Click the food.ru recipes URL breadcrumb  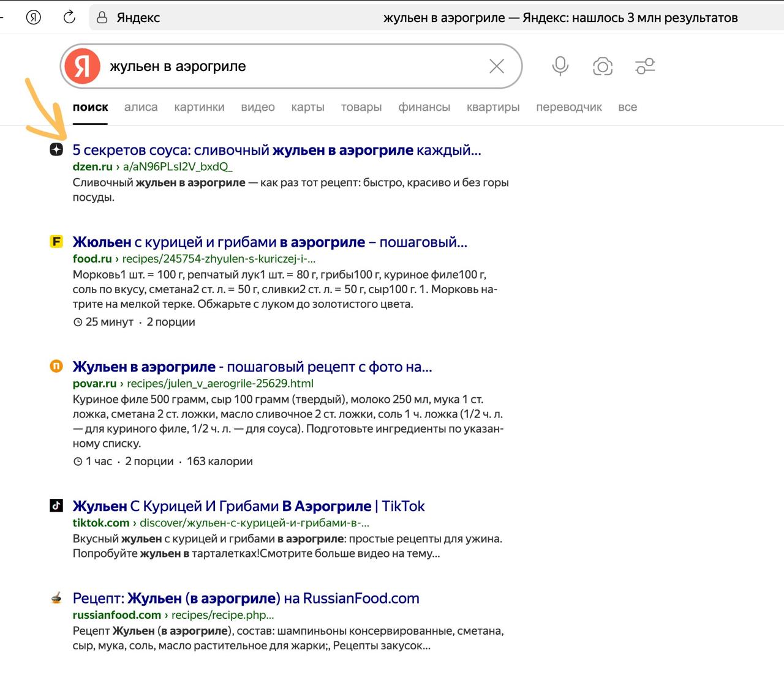pos(194,258)
